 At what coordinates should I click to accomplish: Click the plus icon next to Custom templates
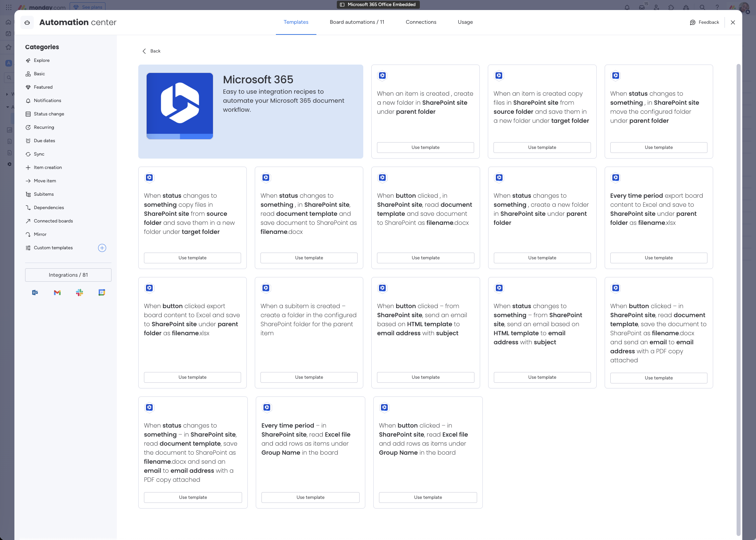point(102,248)
